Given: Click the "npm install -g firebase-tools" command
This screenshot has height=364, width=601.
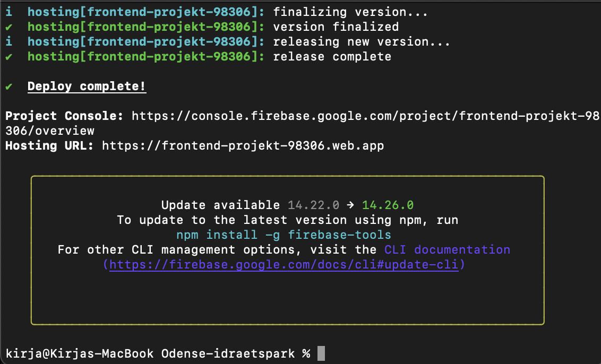Looking at the screenshot, I should pos(284,235).
